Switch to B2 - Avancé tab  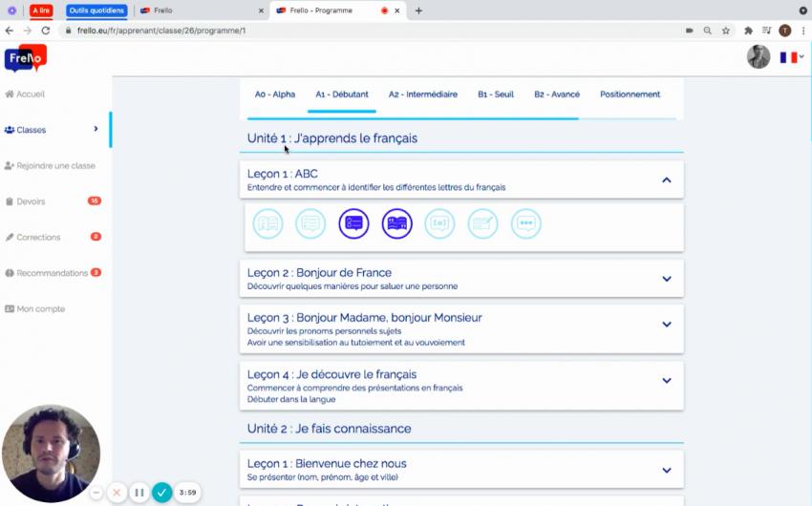[557, 95]
